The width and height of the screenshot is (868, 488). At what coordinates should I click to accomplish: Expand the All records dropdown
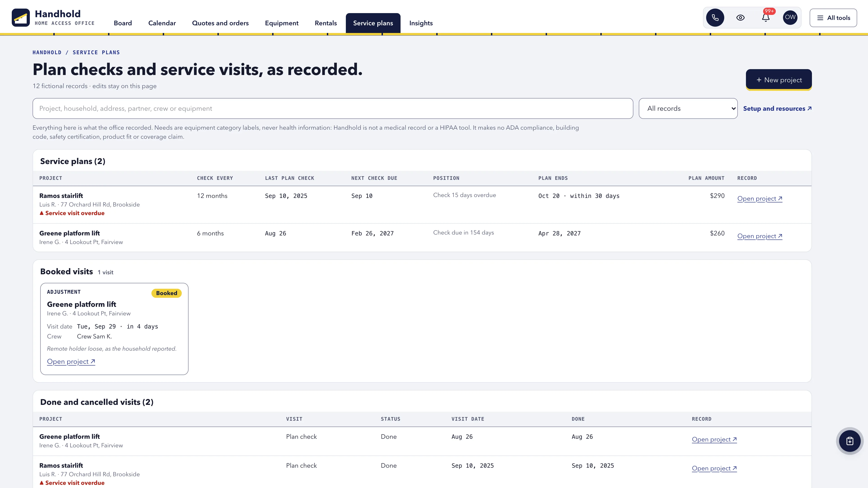click(x=688, y=108)
